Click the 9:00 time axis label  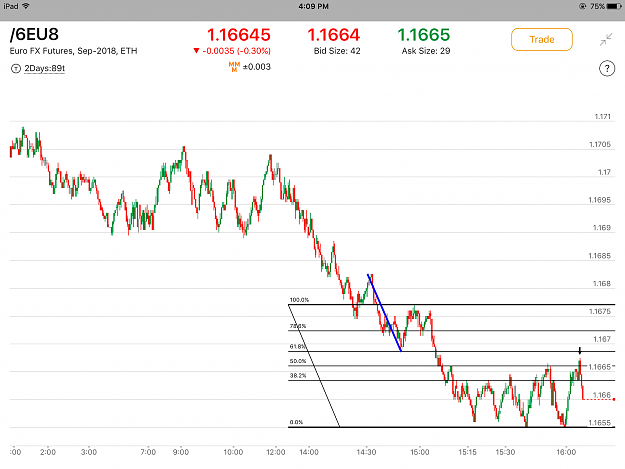tap(181, 452)
